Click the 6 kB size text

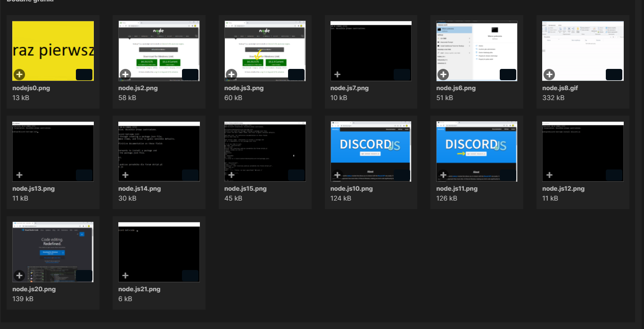tap(125, 299)
